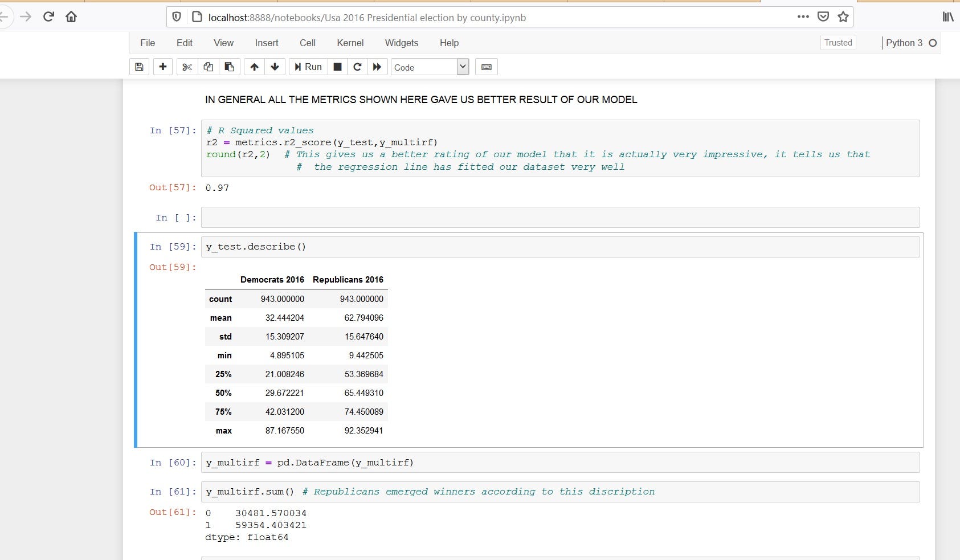Open the File menu

[148, 43]
